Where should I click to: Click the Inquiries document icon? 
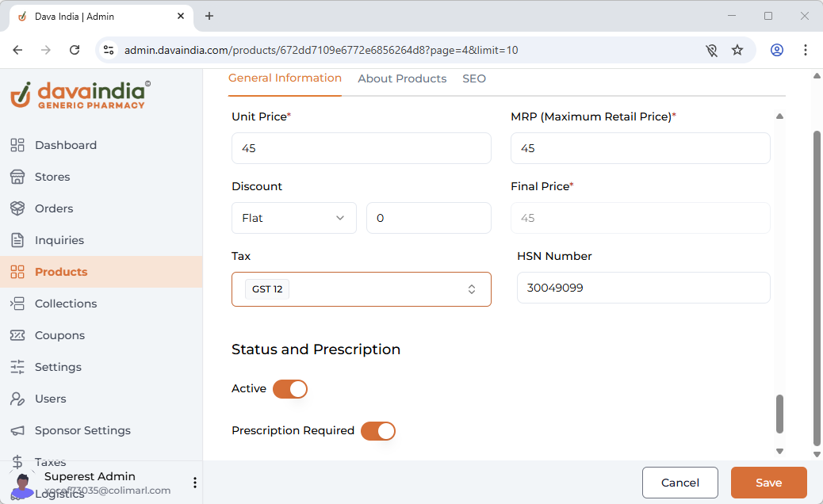point(17,240)
